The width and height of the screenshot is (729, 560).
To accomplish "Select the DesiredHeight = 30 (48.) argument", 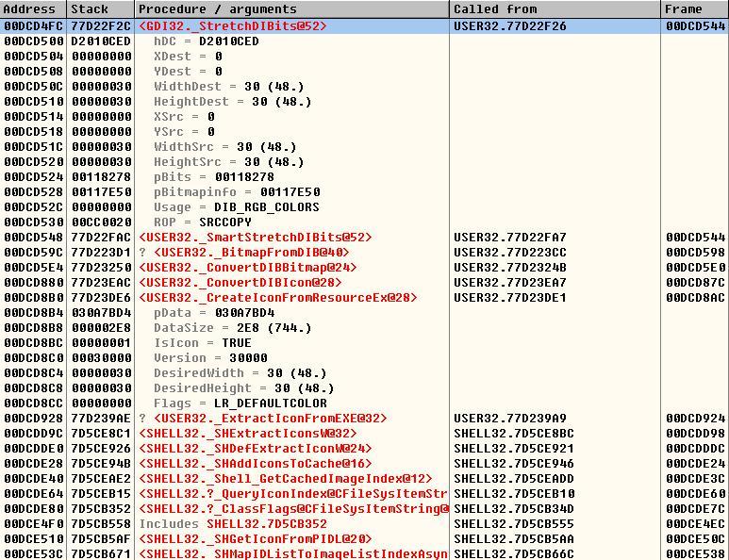I will 243,388.
